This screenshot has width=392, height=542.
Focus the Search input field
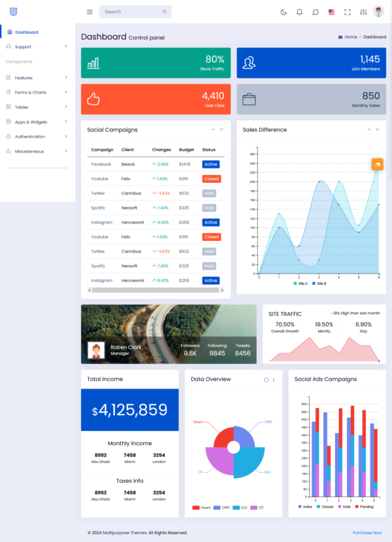[x=135, y=12]
